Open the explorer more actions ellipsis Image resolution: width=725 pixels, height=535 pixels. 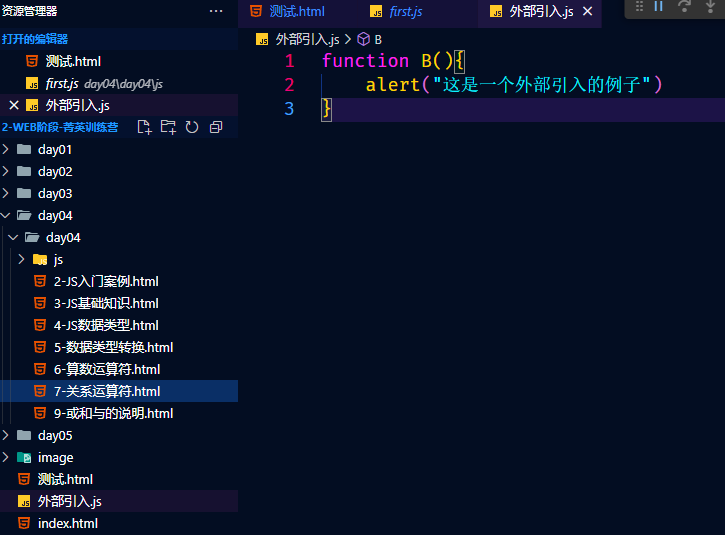216,11
